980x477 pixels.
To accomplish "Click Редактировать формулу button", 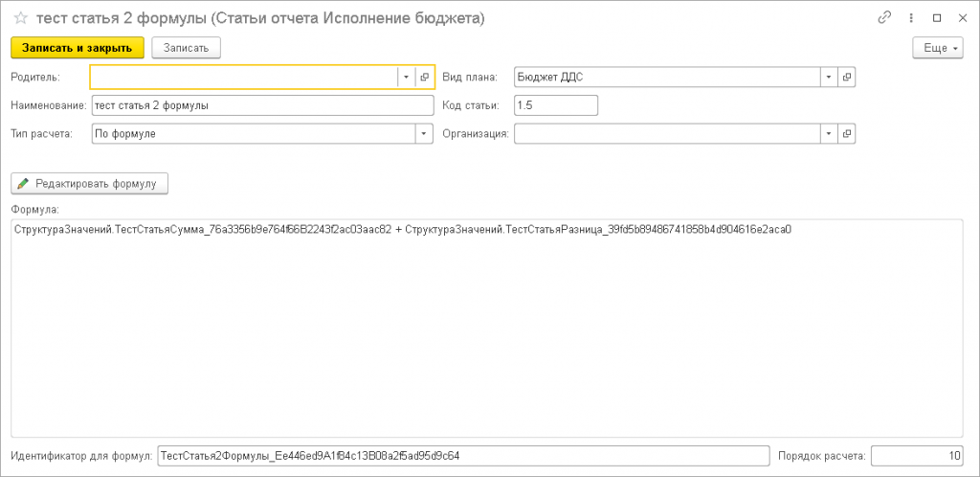I will coord(90,183).
